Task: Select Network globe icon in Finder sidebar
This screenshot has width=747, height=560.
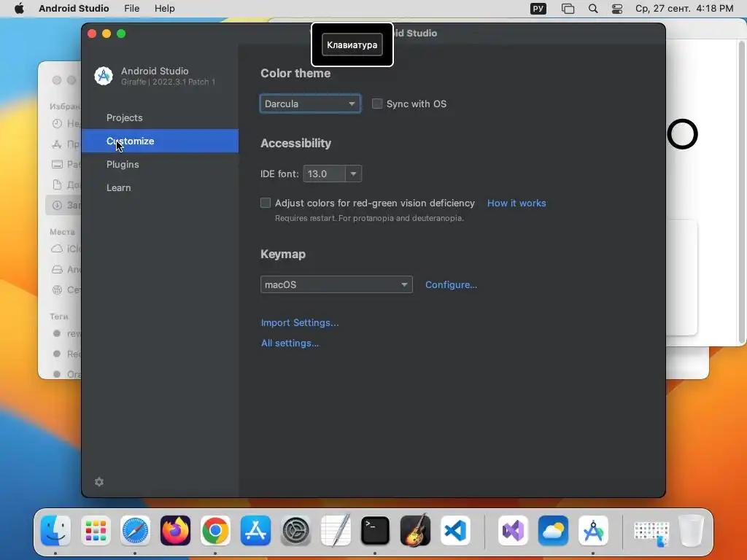Action: [57, 289]
